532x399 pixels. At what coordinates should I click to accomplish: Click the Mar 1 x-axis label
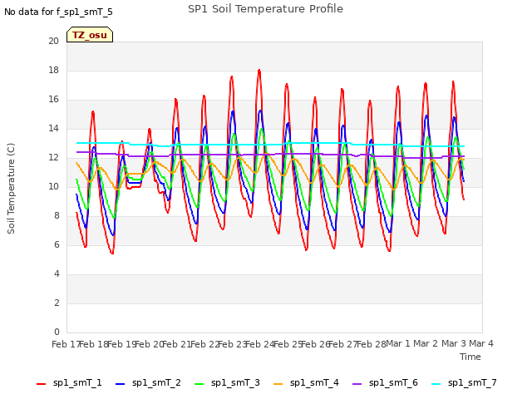tap(398, 343)
